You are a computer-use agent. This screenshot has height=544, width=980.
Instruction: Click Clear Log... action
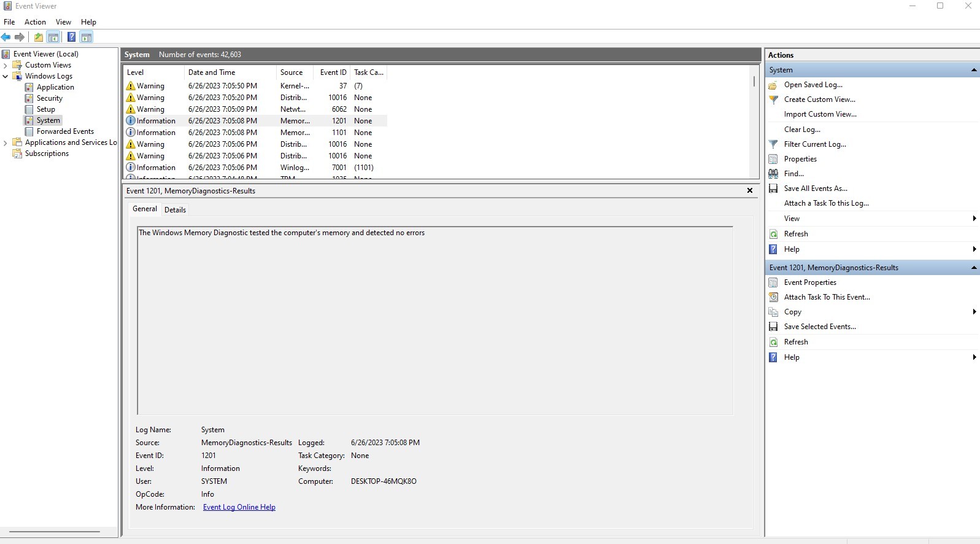802,130
